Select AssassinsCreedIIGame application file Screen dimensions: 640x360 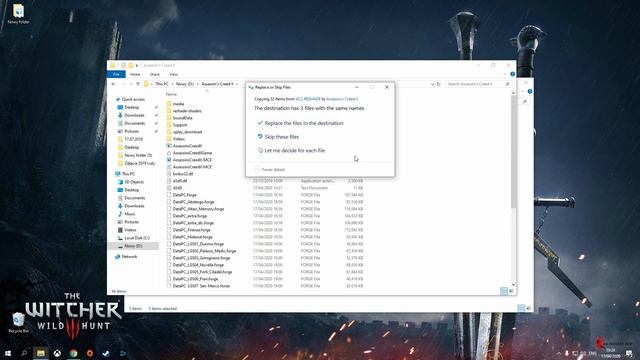click(x=189, y=153)
